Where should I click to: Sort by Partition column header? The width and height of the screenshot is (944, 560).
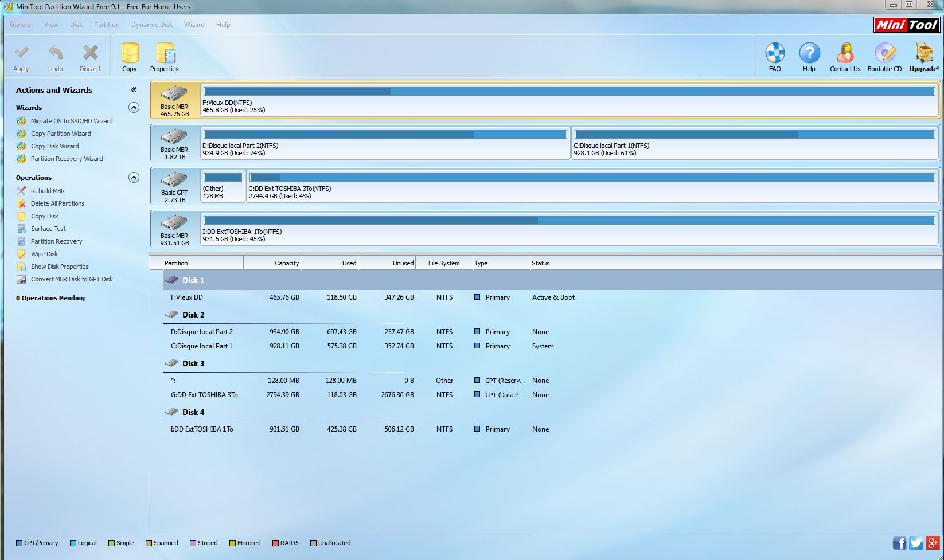[x=203, y=263]
